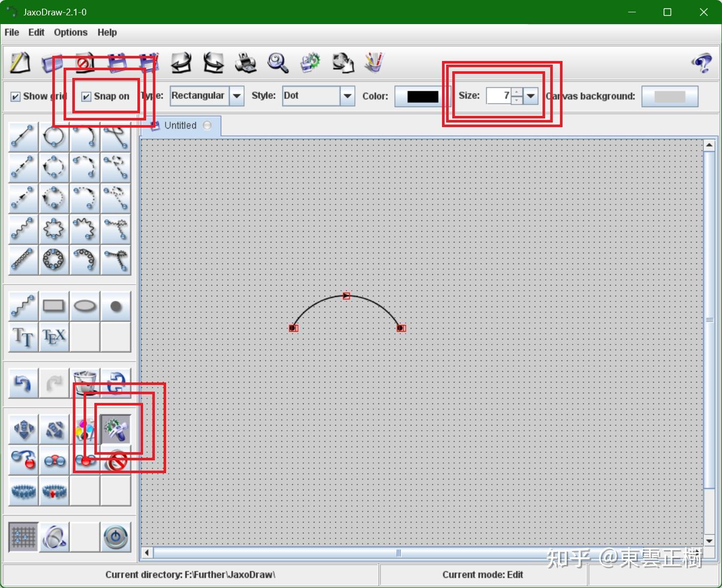Open the Edit menu
The width and height of the screenshot is (722, 588).
coord(36,32)
